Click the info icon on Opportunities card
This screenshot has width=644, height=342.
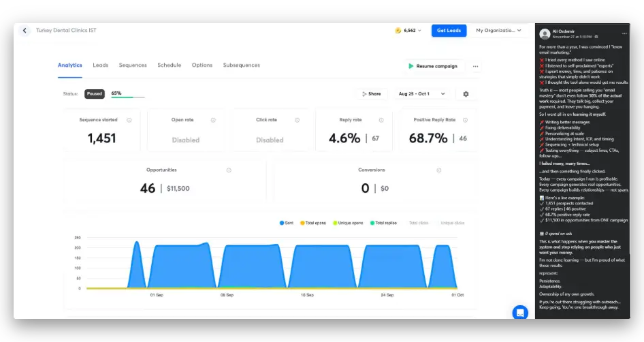(229, 170)
